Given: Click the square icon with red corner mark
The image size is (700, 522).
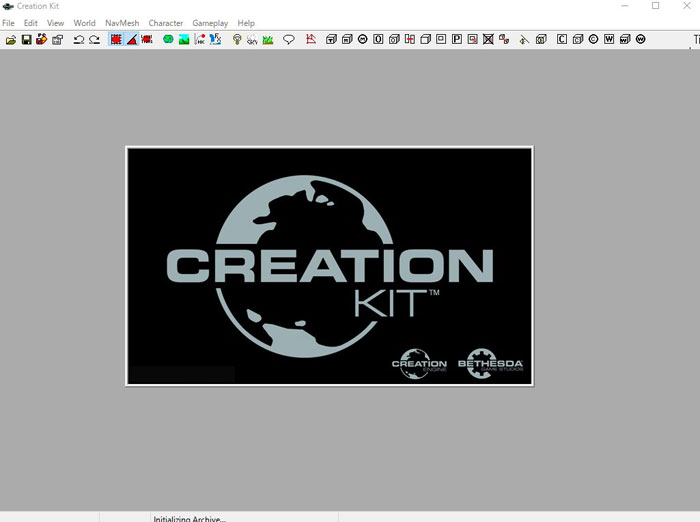Looking at the screenshot, I should 472,40.
